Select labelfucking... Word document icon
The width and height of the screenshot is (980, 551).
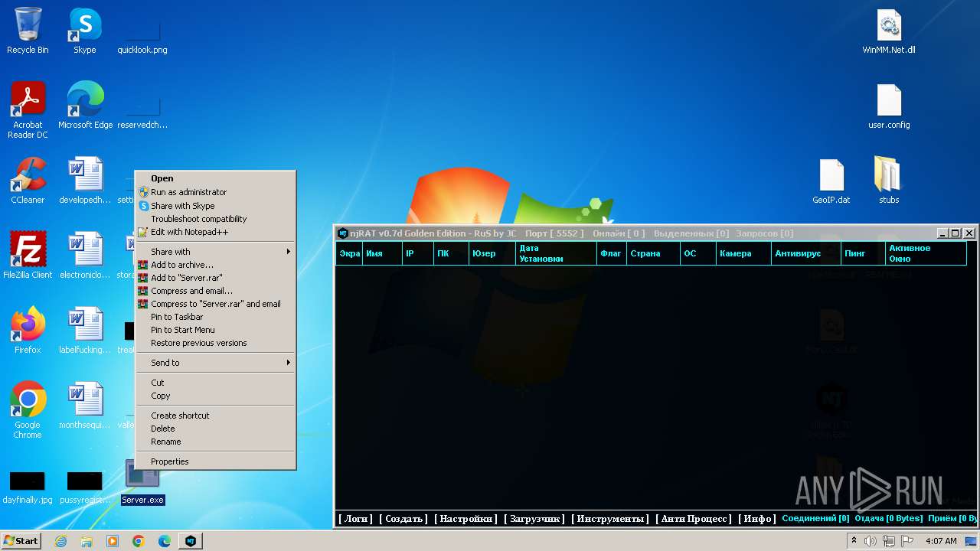(x=85, y=331)
